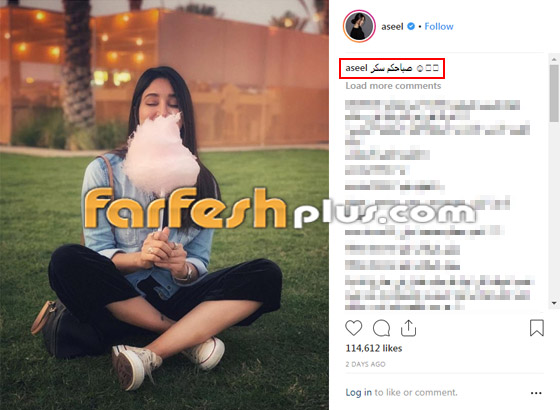Open aseel username in the post header
560x410 pixels.
point(392,26)
